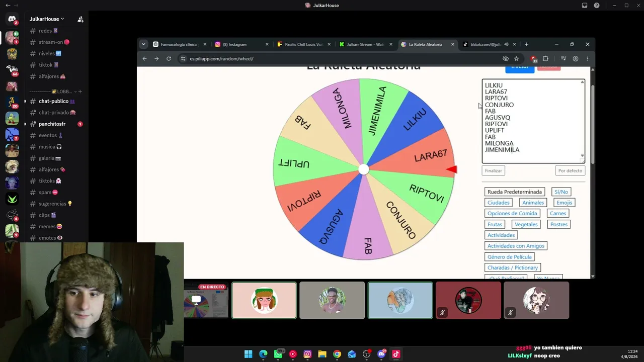Open the browser extensions puzzle icon
The image size is (644, 362).
click(545, 59)
